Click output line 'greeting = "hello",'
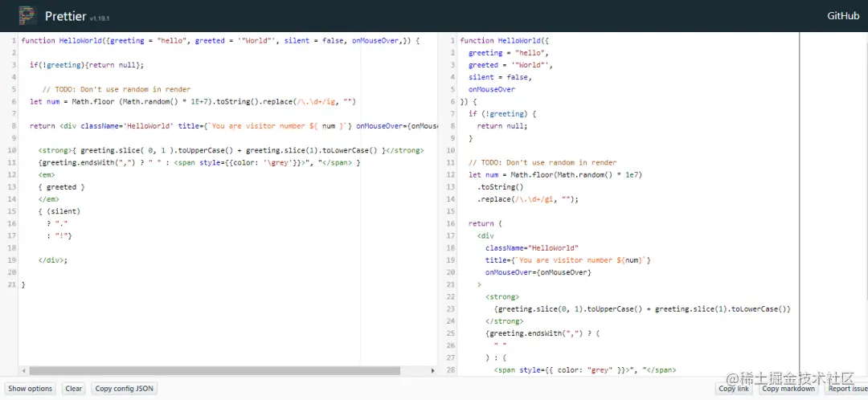 [x=508, y=52]
